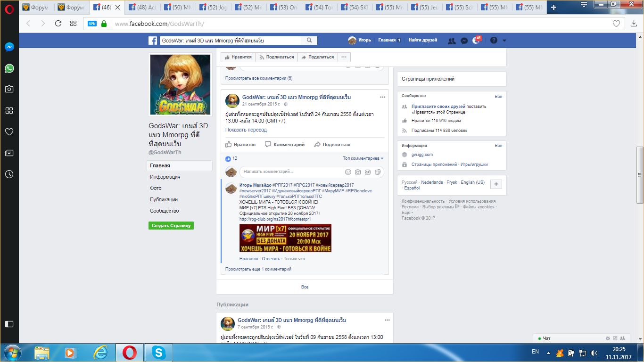The width and height of the screenshot is (644, 362).
Task: Open WhatsApp in Opera sidebar
Action: (x=9, y=68)
